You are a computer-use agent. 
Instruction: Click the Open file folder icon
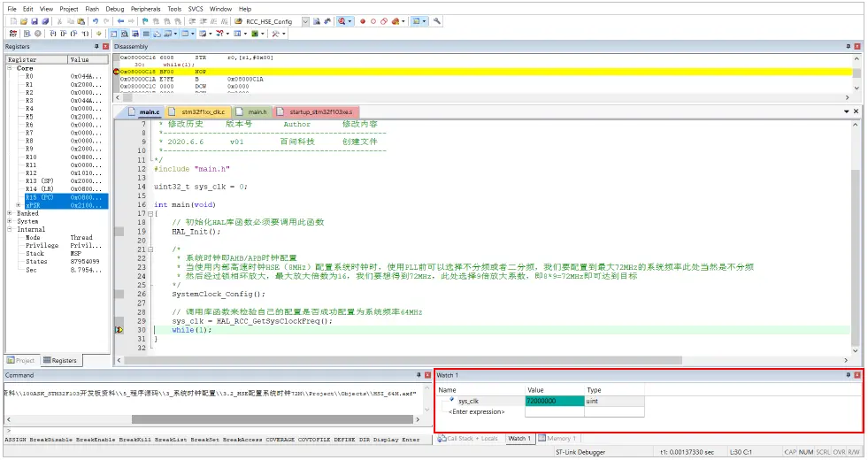pos(23,21)
